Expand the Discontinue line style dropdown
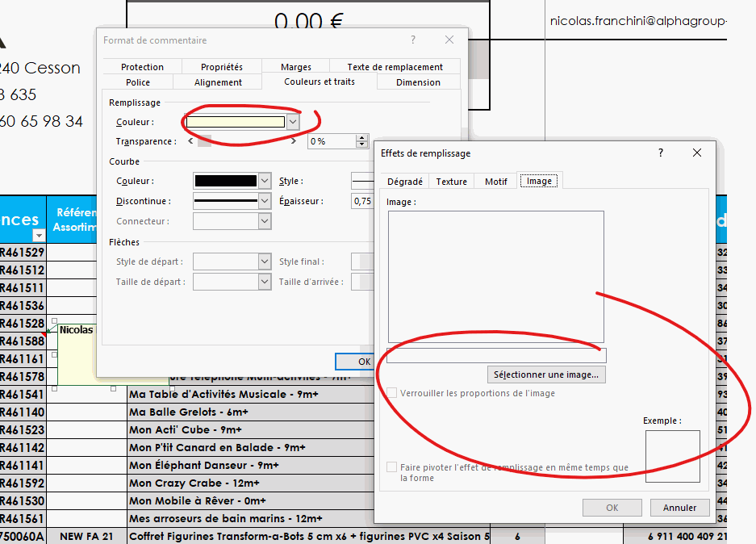 (265, 201)
